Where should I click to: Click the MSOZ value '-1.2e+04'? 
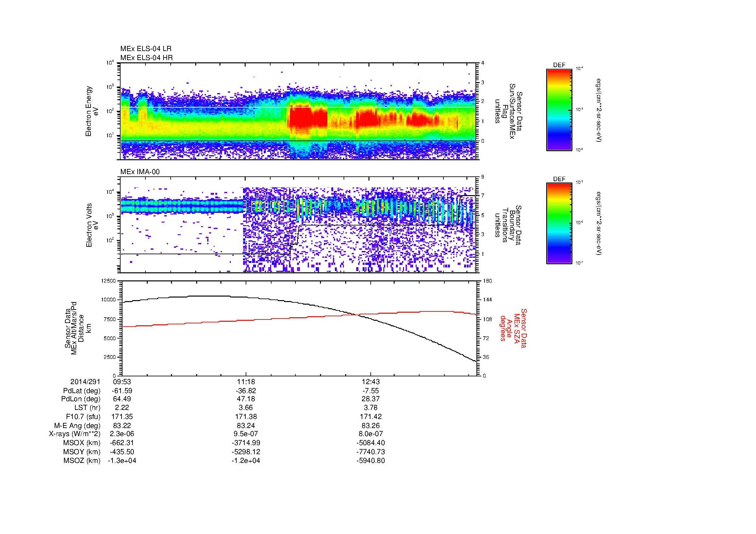[246, 461]
